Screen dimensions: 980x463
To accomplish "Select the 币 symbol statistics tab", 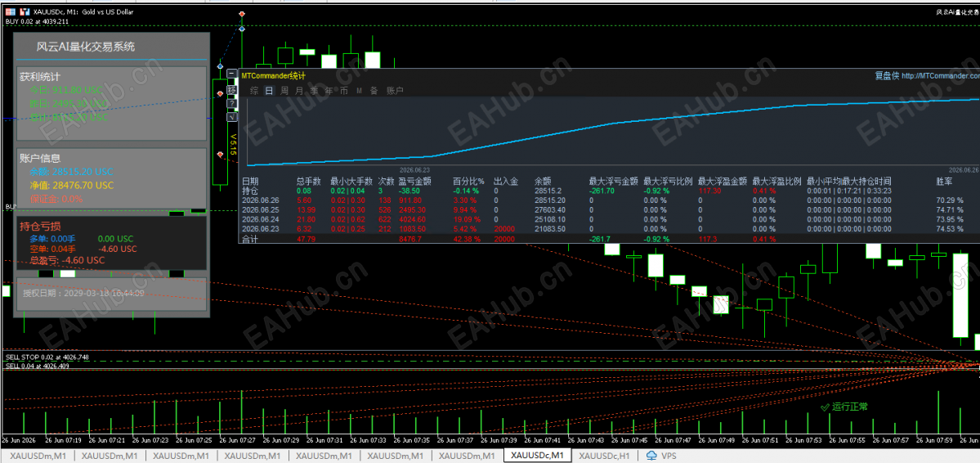I will tap(344, 91).
